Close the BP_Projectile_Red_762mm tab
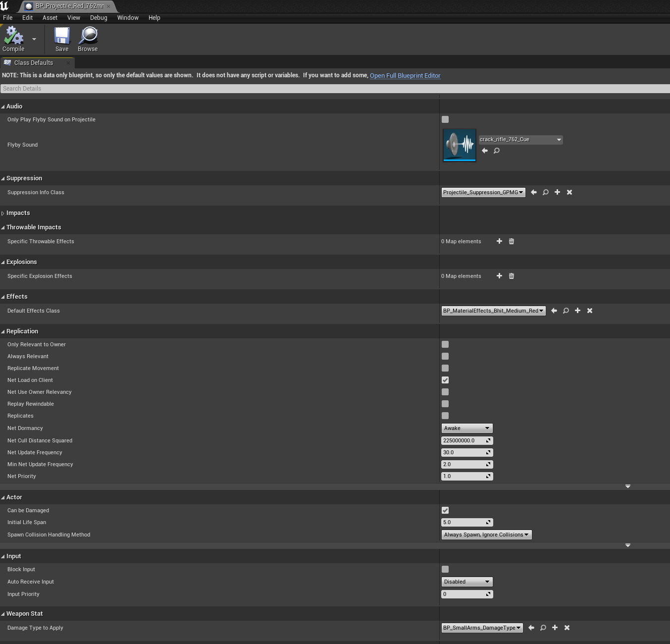670x644 pixels. [x=108, y=6]
